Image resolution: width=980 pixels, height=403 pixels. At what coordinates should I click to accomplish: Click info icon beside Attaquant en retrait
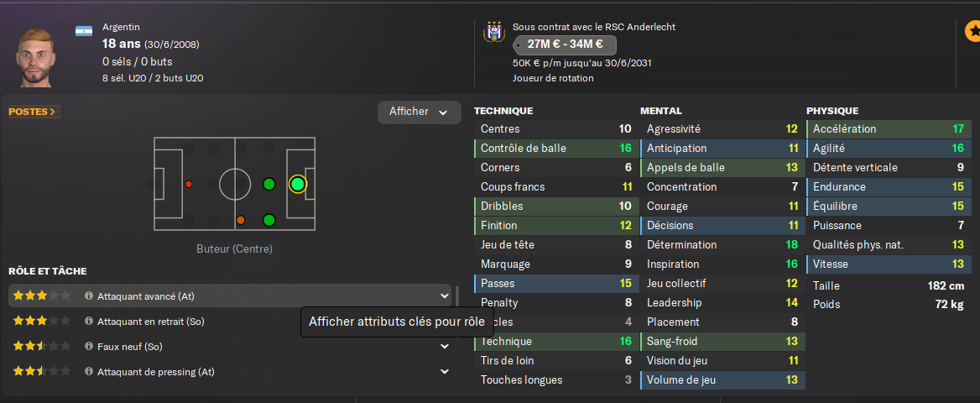tap(89, 322)
